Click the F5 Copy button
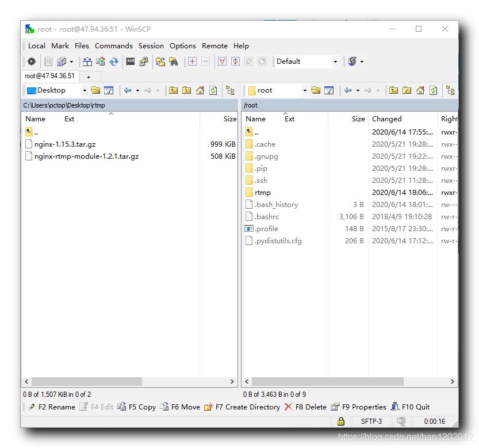The height and width of the screenshot is (448, 479). pyautogui.click(x=137, y=407)
